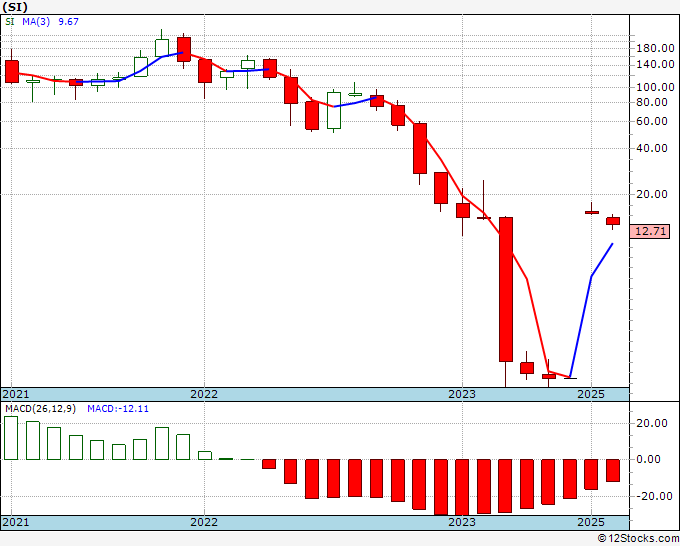
Task: Click the 100.00 price axis label
Action: point(655,87)
